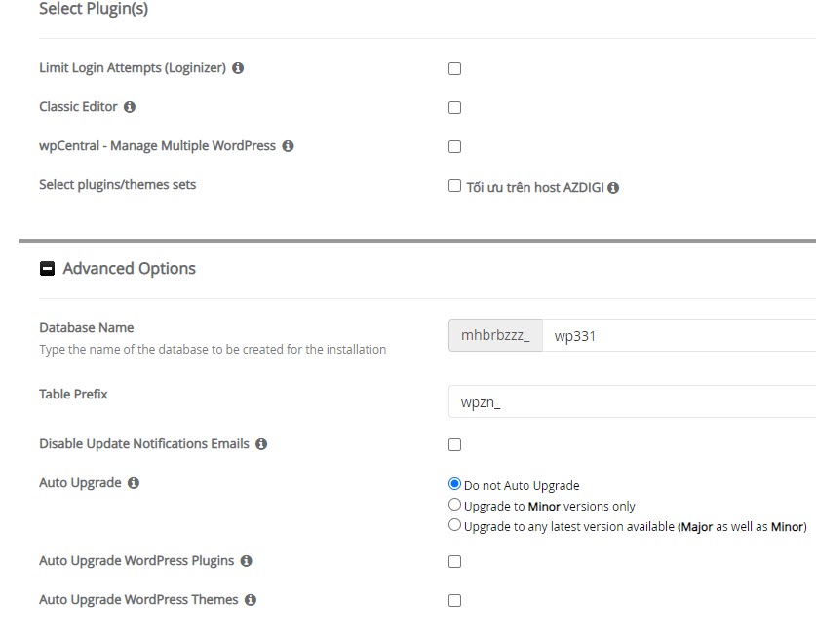Tick the Classic Editor plugin checkbox
Screen dimensions: 816x644
(455, 108)
